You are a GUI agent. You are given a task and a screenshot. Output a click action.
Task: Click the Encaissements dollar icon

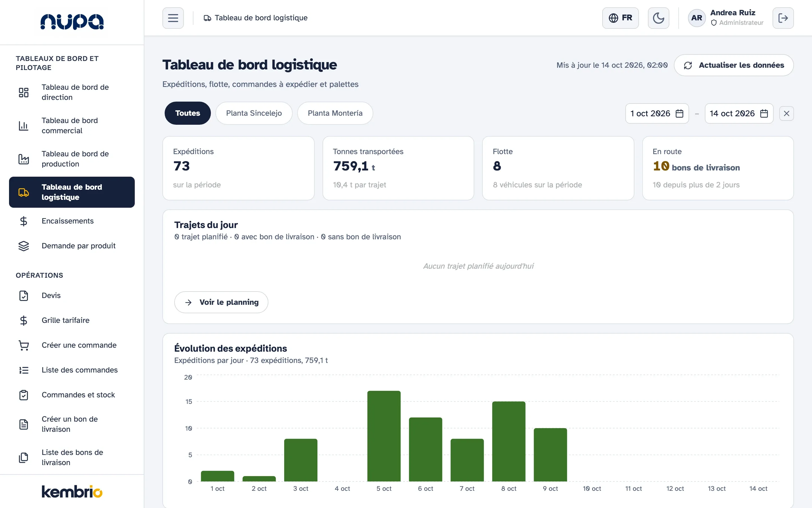(x=23, y=221)
